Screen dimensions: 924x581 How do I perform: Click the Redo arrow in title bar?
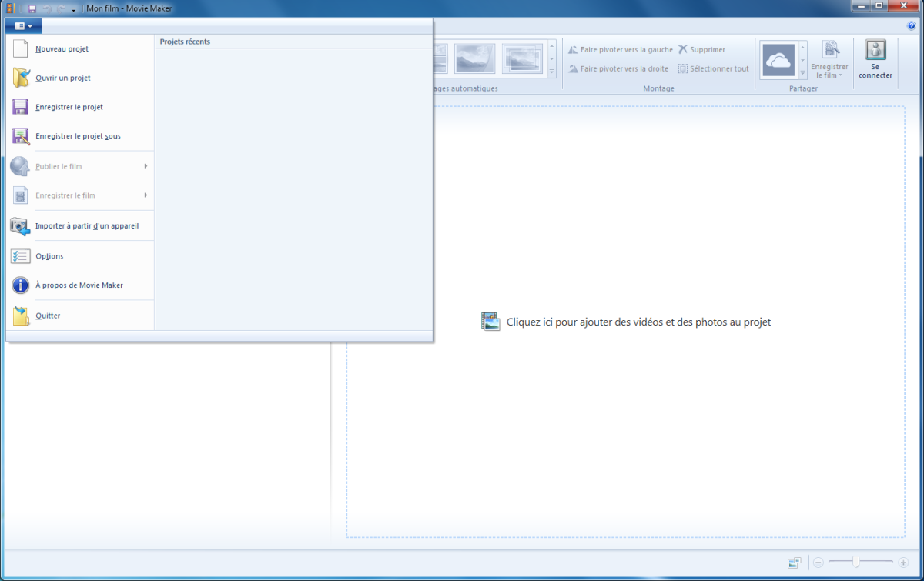[61, 8]
